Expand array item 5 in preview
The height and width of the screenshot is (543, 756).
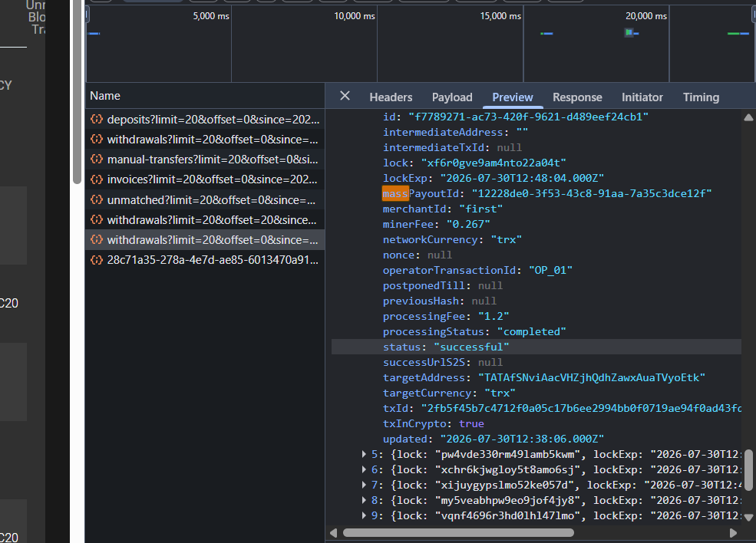(x=364, y=454)
